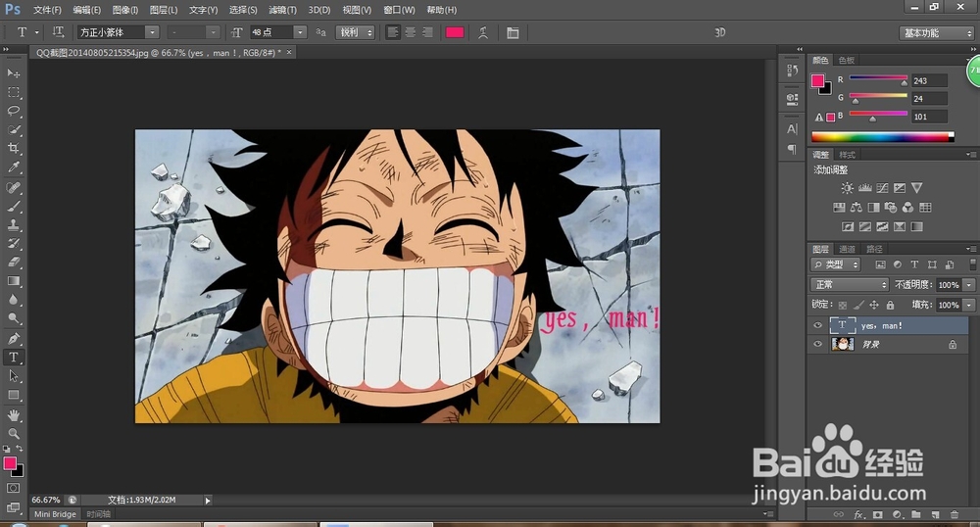Open the Paragraph panel icon
This screenshot has width=980, height=527.
tap(792, 149)
